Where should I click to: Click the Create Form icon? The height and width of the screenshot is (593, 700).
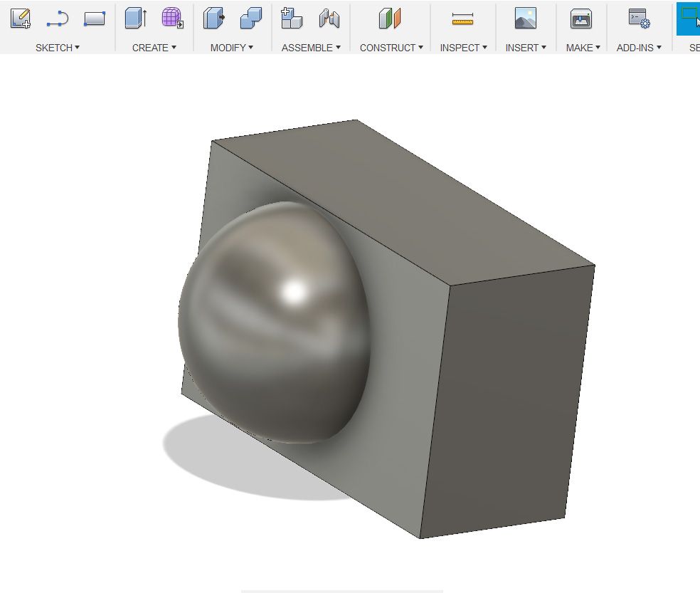172,19
